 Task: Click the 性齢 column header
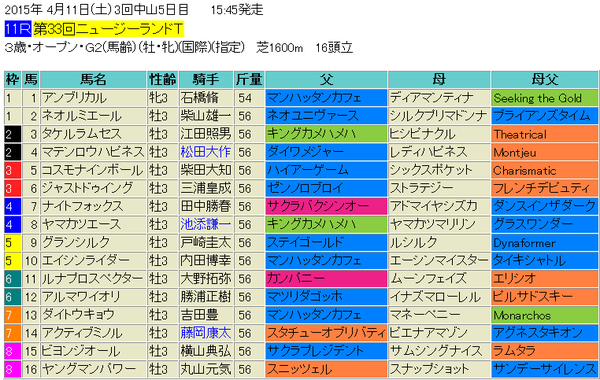[163, 80]
